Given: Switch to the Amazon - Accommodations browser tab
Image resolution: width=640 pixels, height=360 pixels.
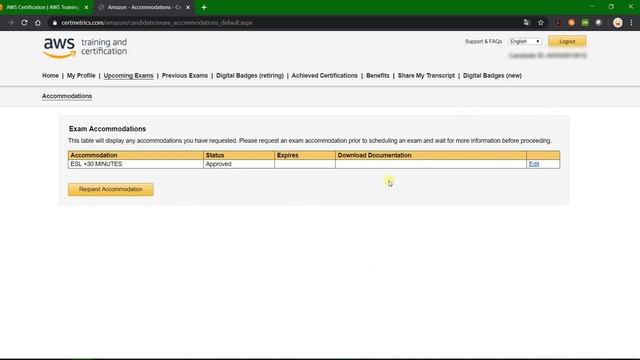Looking at the screenshot, I should coord(144,7).
